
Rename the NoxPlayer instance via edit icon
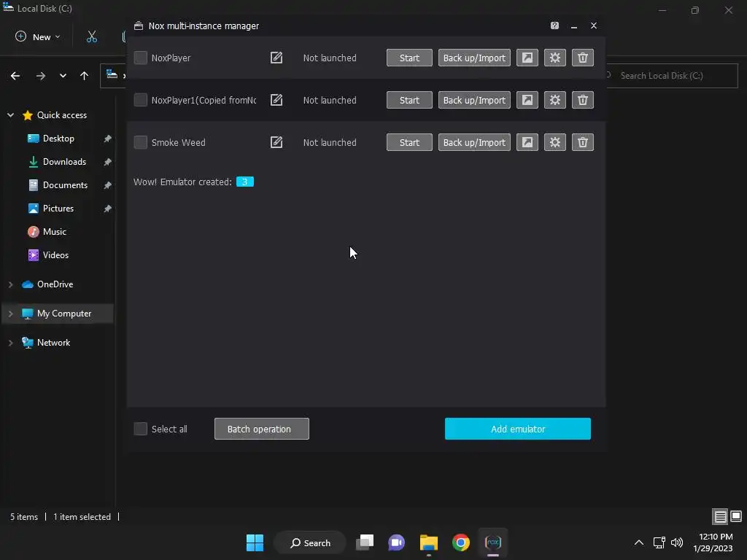pyautogui.click(x=276, y=58)
